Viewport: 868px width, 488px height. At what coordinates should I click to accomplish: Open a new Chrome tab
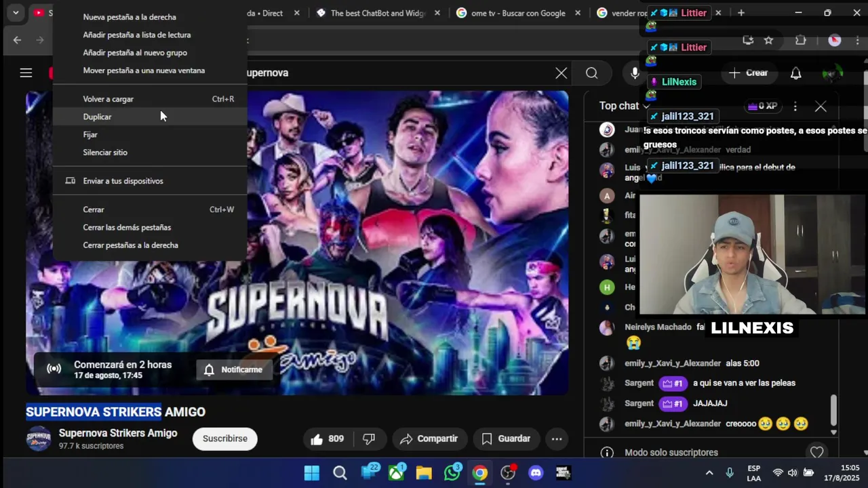741,13
